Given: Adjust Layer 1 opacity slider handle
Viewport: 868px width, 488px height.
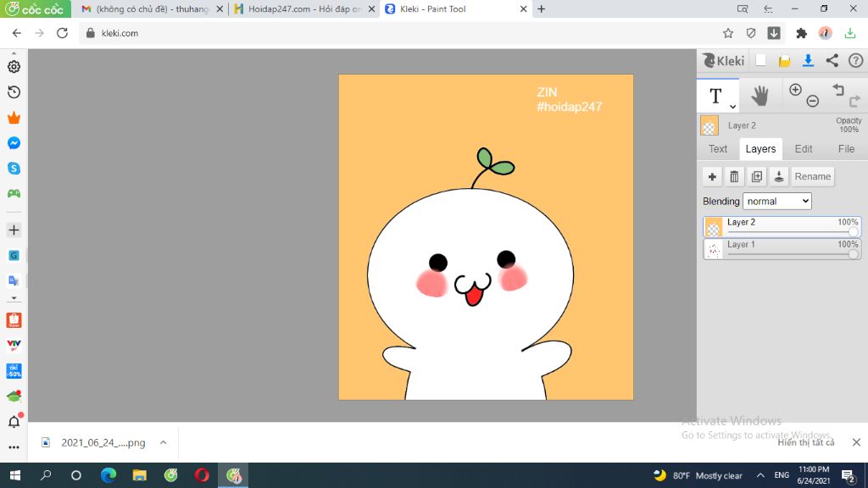Looking at the screenshot, I should pos(854,254).
